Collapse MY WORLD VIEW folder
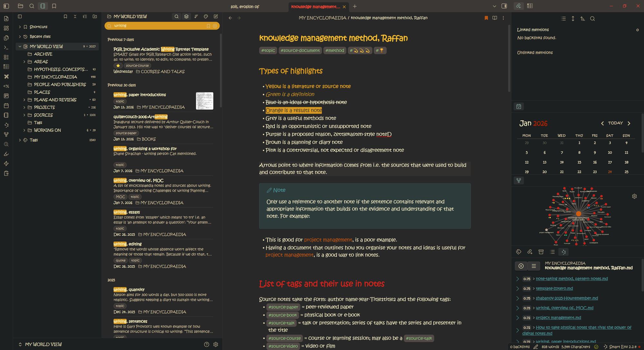The image size is (644, 350). click(20, 46)
